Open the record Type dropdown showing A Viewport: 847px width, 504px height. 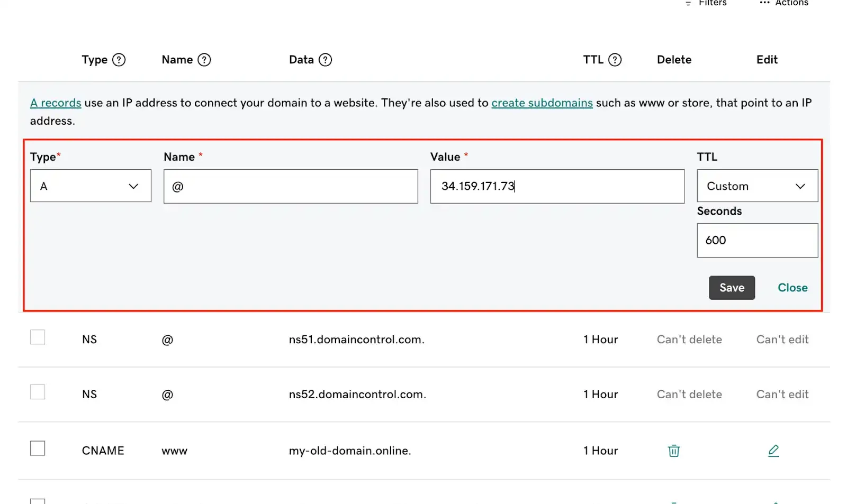[91, 186]
